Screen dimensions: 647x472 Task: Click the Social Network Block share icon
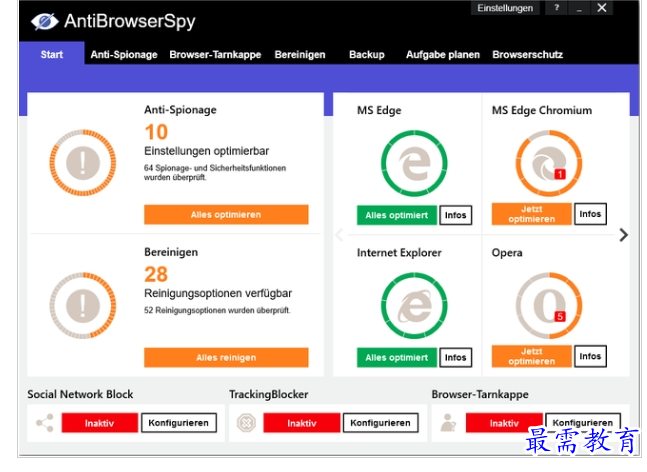point(45,423)
